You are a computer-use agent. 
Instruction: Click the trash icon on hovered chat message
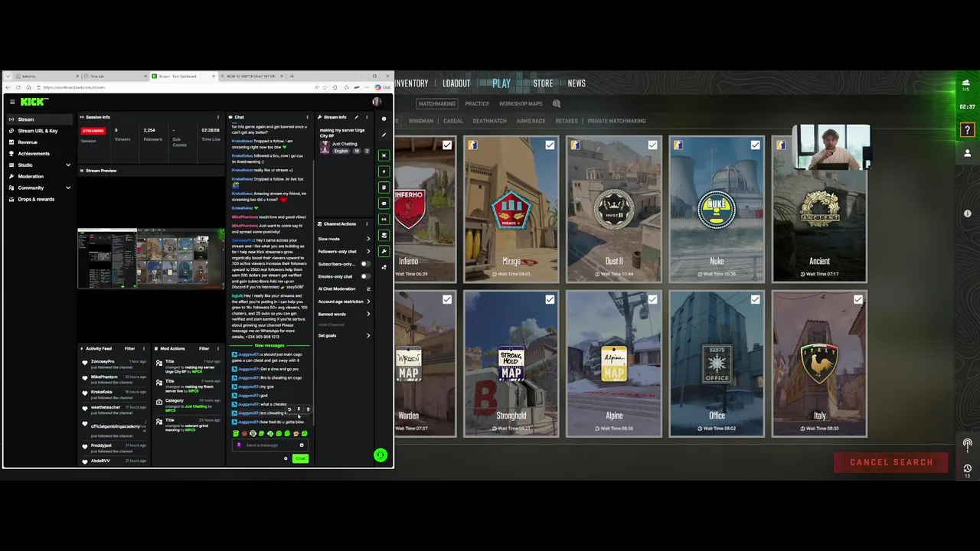click(308, 409)
